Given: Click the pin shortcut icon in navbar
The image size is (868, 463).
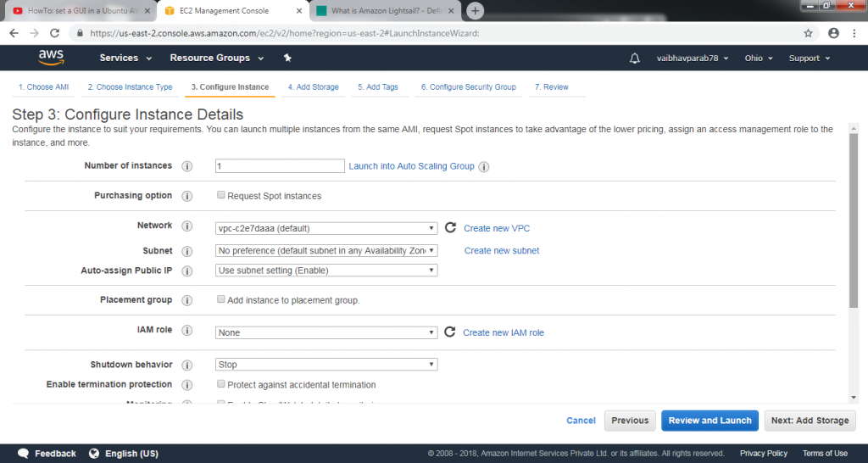Looking at the screenshot, I should click(287, 59).
